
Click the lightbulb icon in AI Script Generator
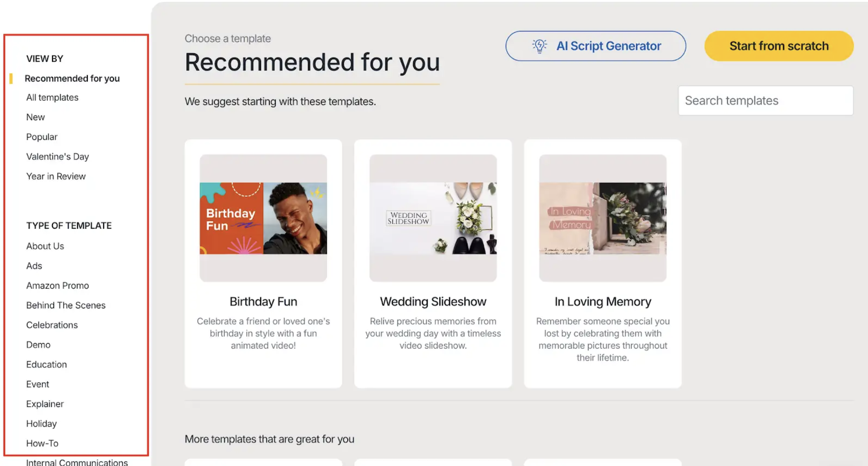click(539, 46)
